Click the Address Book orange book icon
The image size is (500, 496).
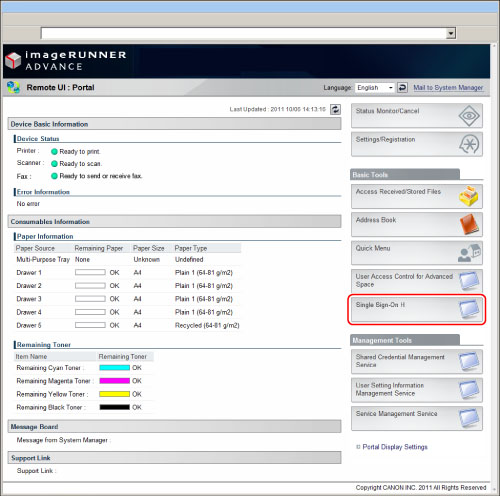pyautogui.click(x=469, y=224)
